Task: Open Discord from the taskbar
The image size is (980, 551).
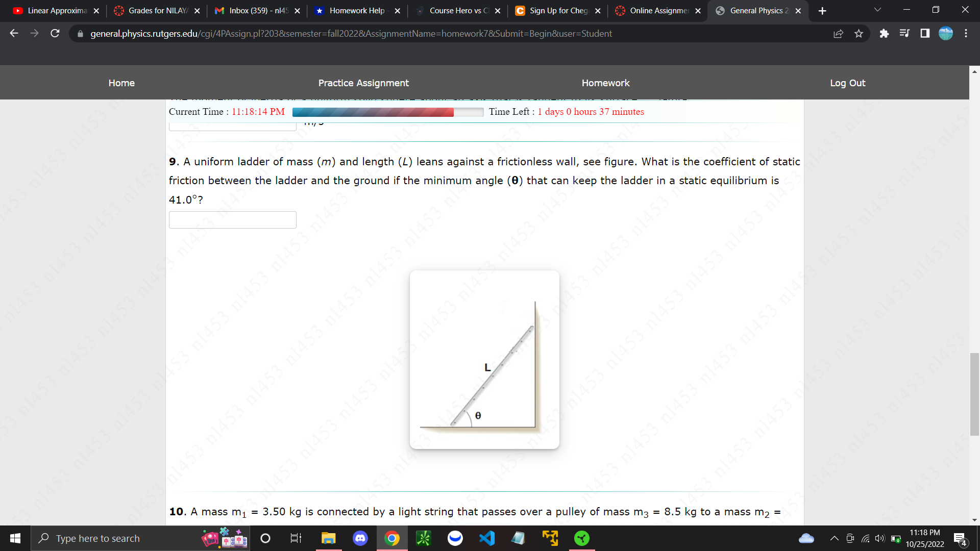Action: pos(360,538)
